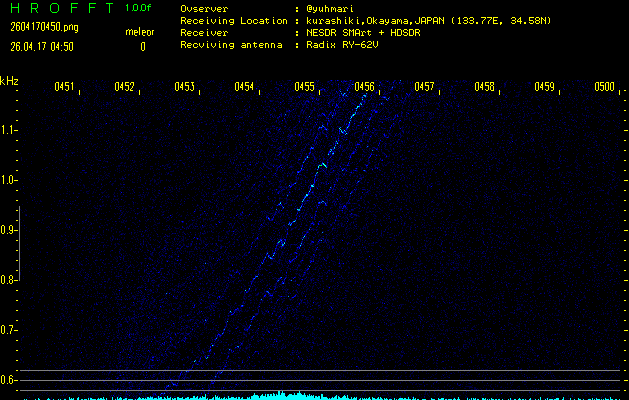The width and height of the screenshot is (629, 400).
Task: Click the 1.0.0f version label
Action: (x=139, y=8)
